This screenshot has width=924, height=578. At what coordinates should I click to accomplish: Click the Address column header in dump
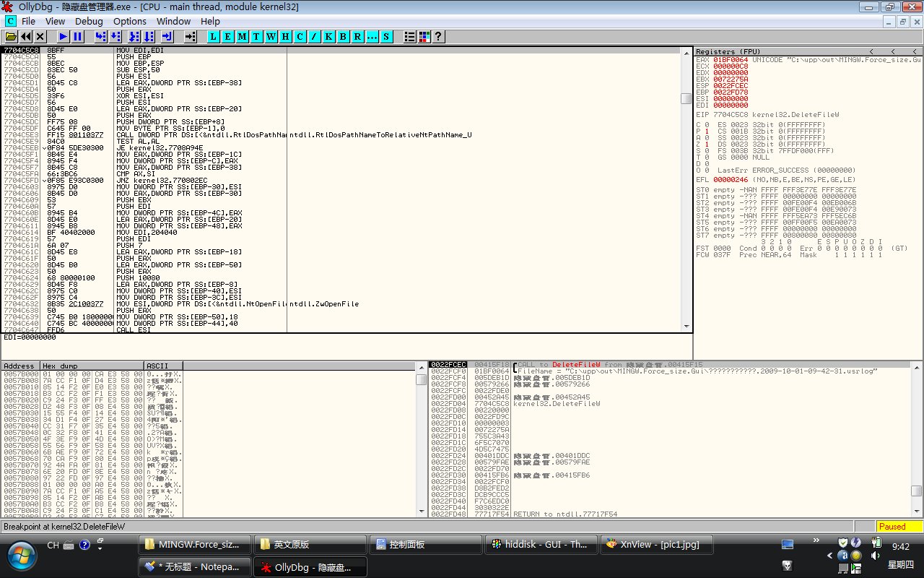pos(19,366)
